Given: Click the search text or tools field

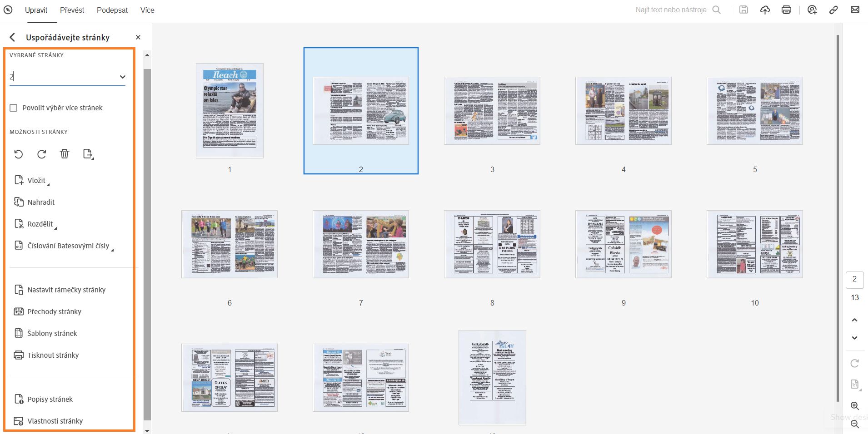Looking at the screenshot, I should point(671,10).
